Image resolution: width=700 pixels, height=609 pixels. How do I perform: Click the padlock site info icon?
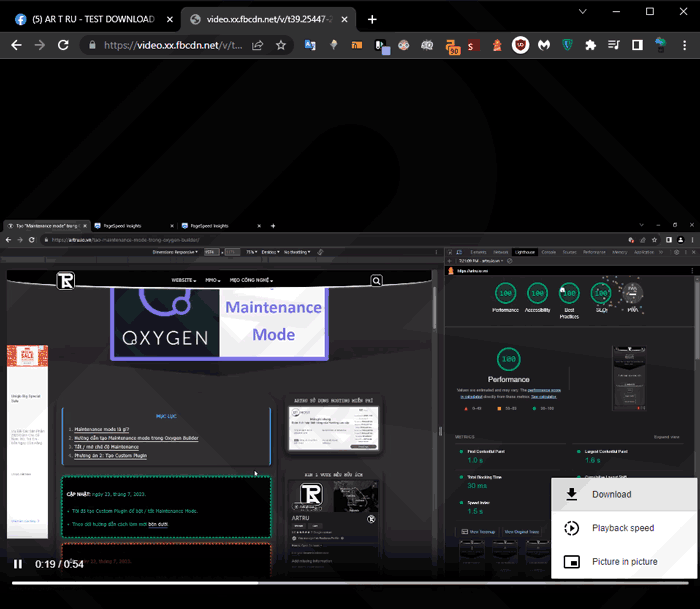point(92,45)
